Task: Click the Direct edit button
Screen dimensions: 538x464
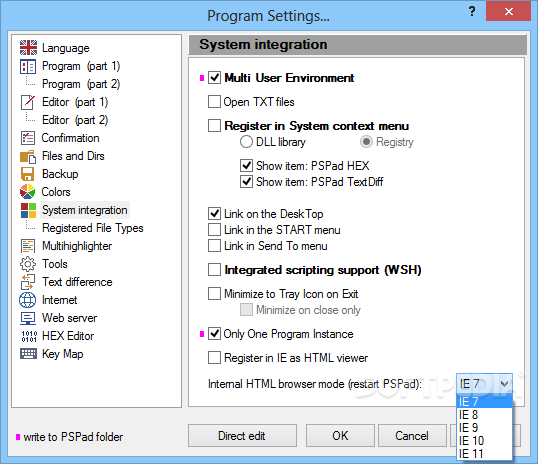Action: (242, 436)
